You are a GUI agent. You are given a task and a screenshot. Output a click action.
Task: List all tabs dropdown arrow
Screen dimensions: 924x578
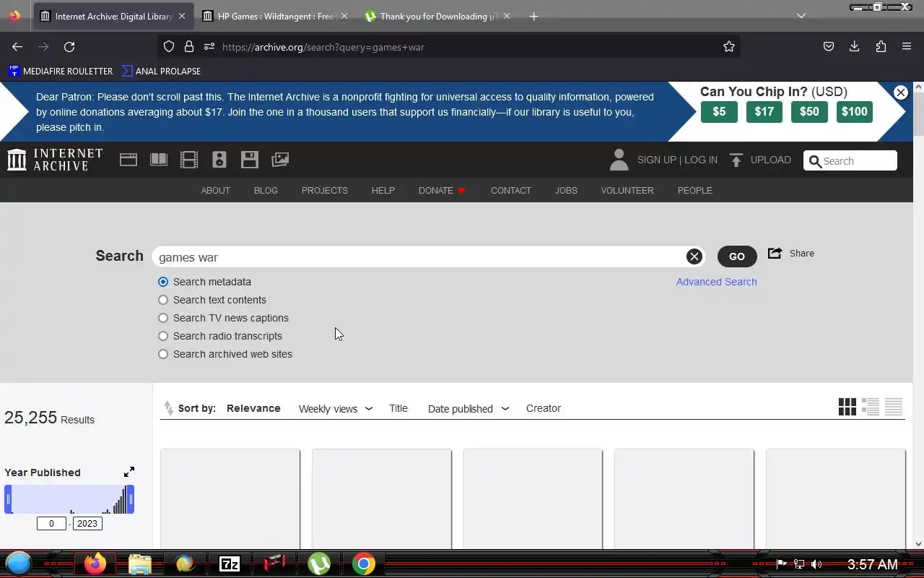[x=801, y=16]
